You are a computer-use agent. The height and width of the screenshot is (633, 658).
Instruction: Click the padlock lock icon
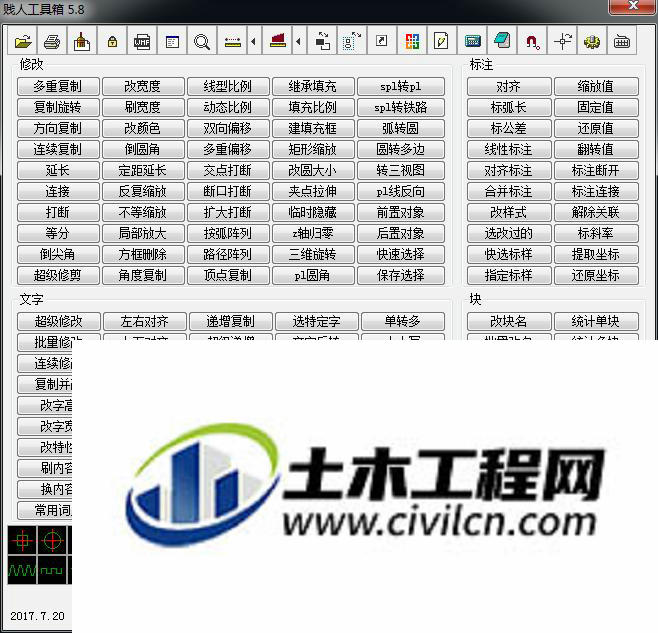point(112,41)
